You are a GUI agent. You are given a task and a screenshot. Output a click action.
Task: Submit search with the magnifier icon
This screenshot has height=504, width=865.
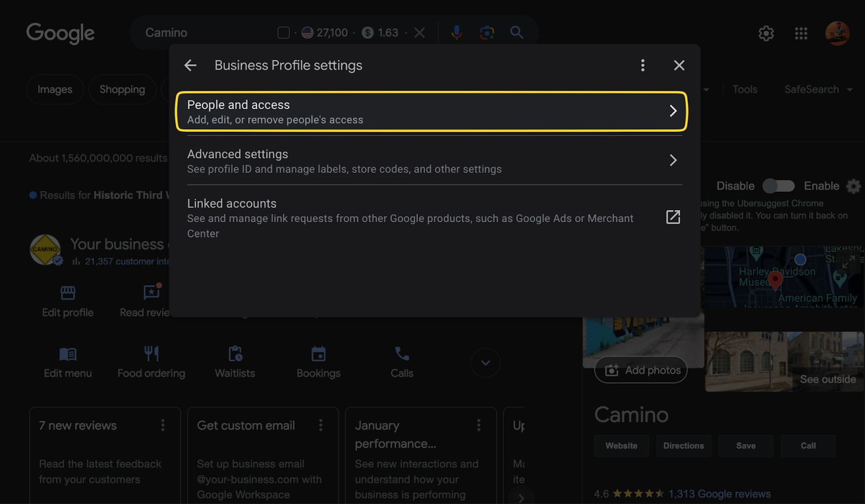pos(517,32)
